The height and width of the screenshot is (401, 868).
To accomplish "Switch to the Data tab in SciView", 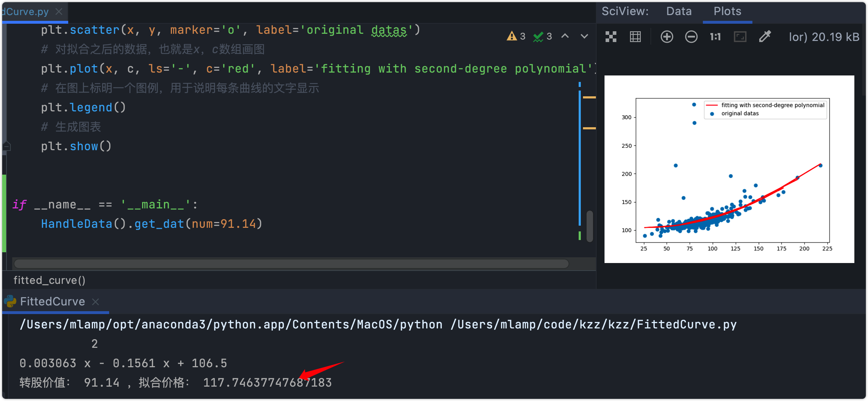I will coord(679,11).
